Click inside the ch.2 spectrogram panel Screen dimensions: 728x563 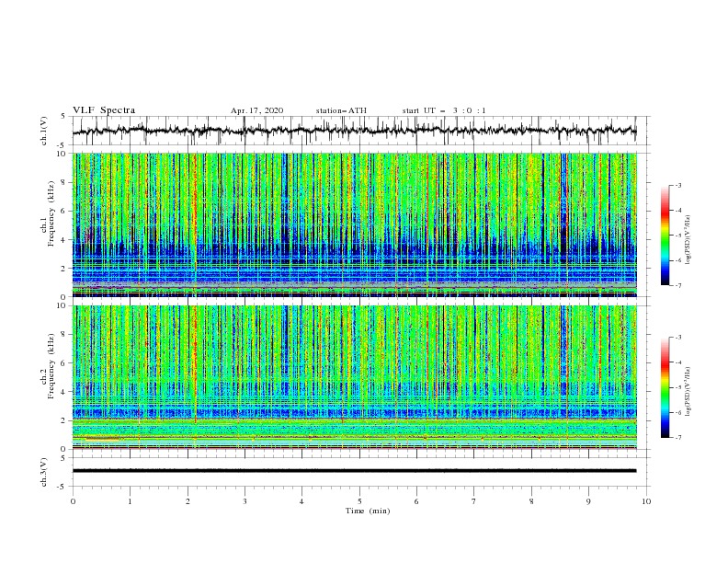[355, 377]
